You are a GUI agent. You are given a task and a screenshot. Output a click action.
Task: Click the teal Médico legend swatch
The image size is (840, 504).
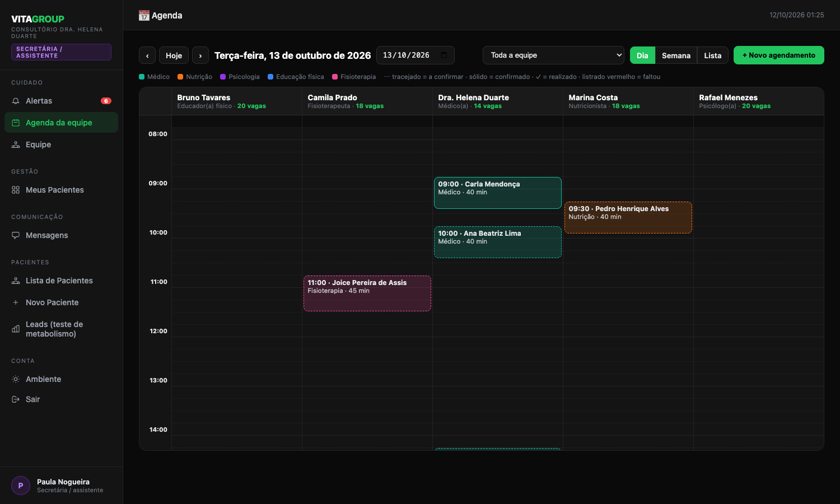pos(142,77)
